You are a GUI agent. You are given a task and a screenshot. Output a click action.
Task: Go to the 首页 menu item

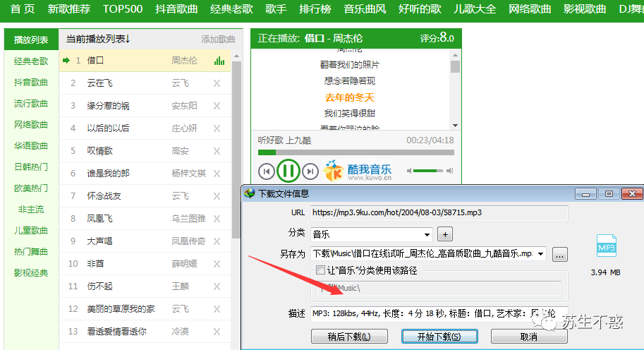click(23, 8)
